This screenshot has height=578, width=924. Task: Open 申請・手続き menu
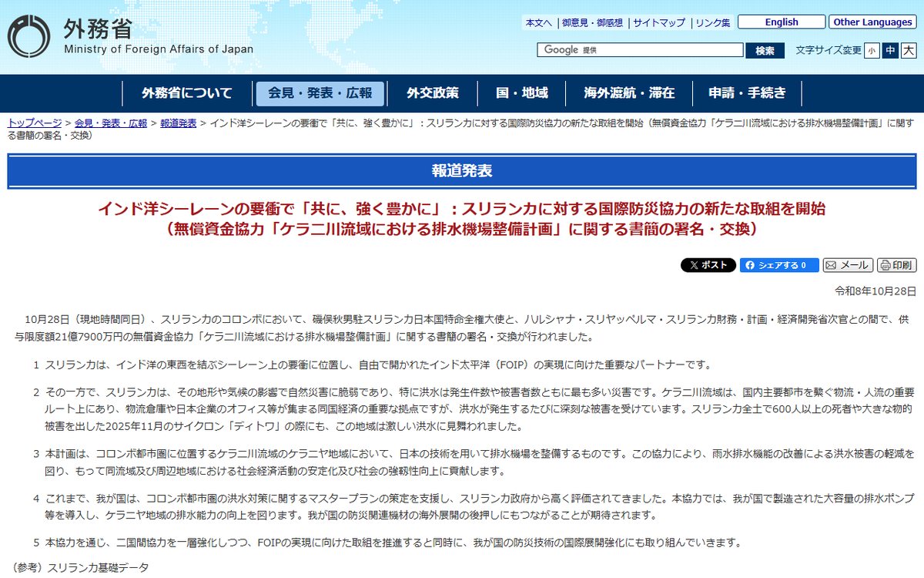[x=748, y=93]
